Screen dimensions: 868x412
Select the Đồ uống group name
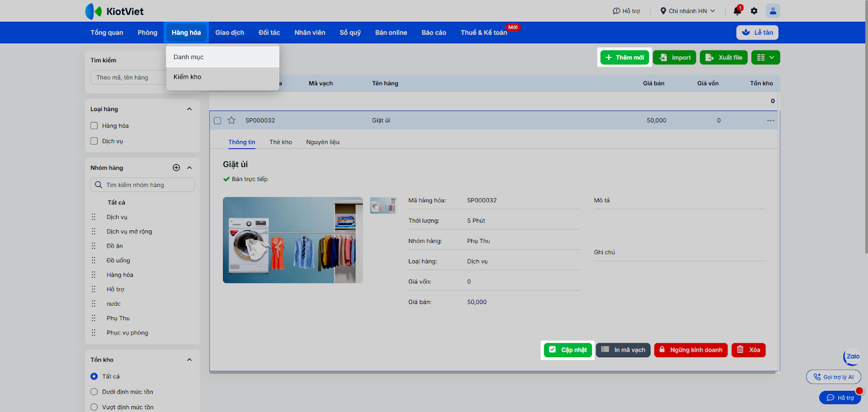pyautogui.click(x=118, y=260)
